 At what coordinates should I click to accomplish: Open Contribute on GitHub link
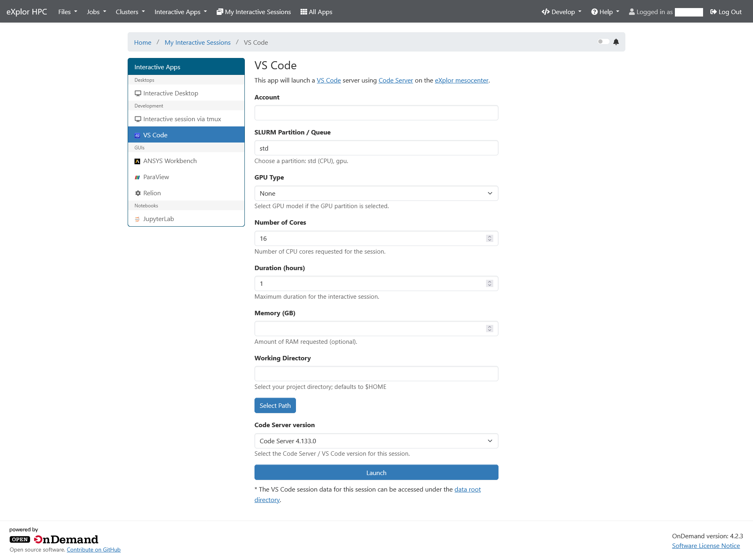click(93, 550)
